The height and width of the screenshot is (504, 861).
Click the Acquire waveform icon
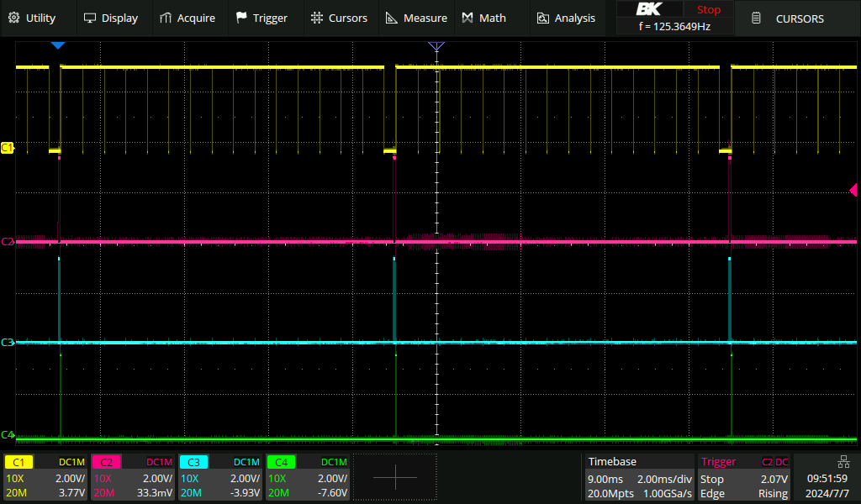tap(166, 18)
